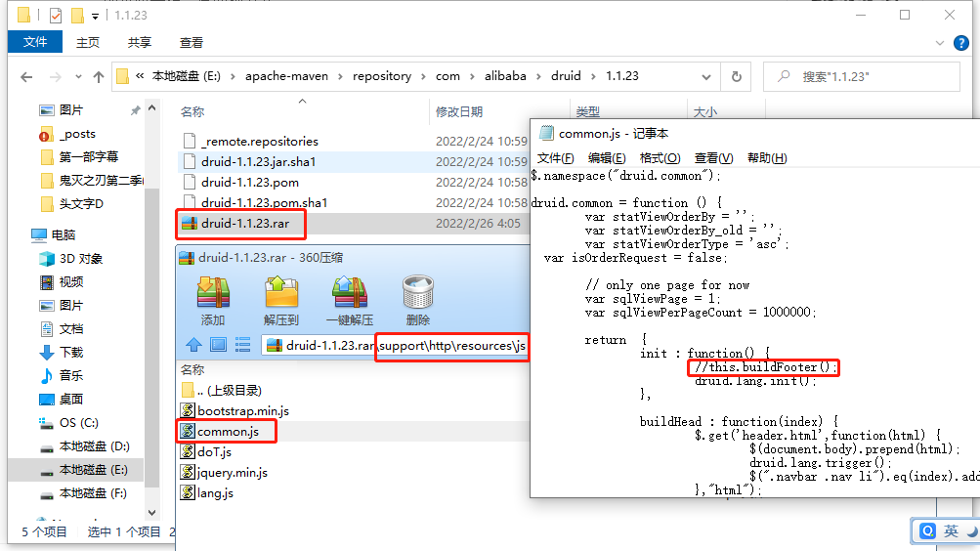Expand the ribbon chevron
Image resolution: width=980 pixels, height=551 pixels.
point(939,43)
